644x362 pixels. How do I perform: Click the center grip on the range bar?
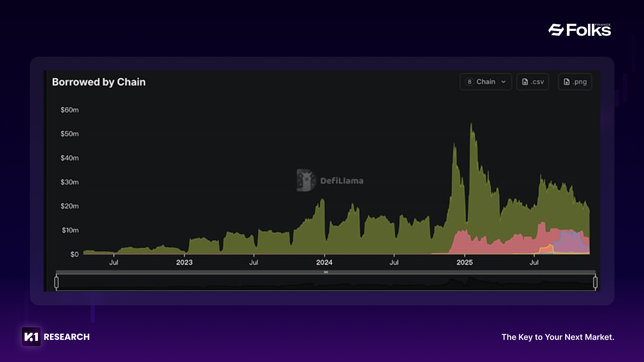point(326,272)
